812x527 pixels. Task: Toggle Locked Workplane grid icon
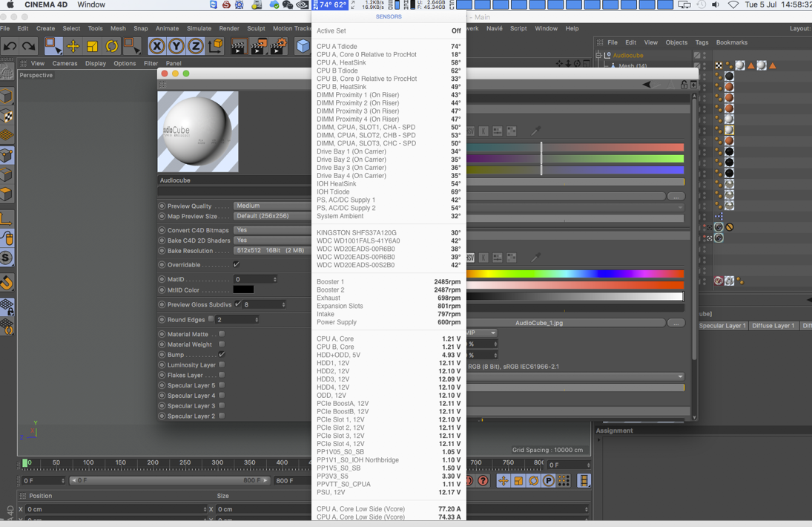6,307
